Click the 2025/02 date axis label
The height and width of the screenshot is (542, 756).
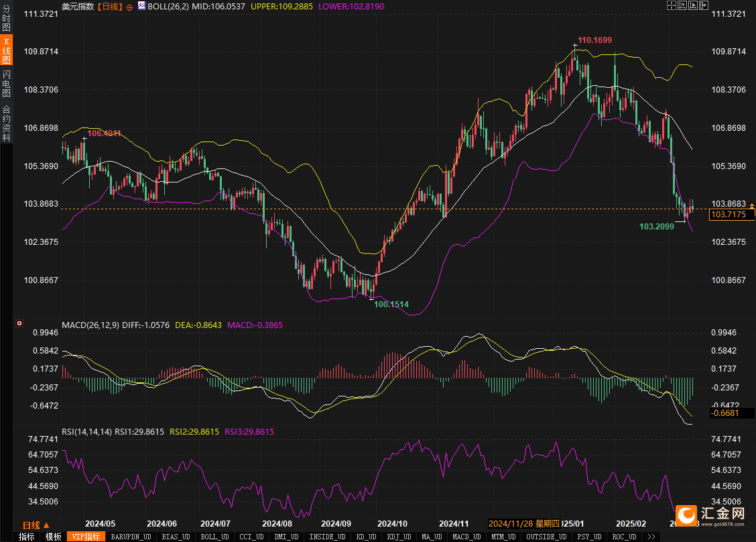[x=631, y=524]
